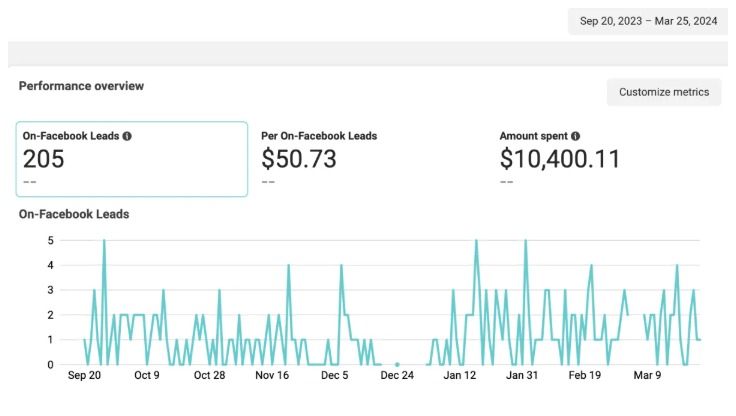Click the Customize metrics button

(x=664, y=92)
